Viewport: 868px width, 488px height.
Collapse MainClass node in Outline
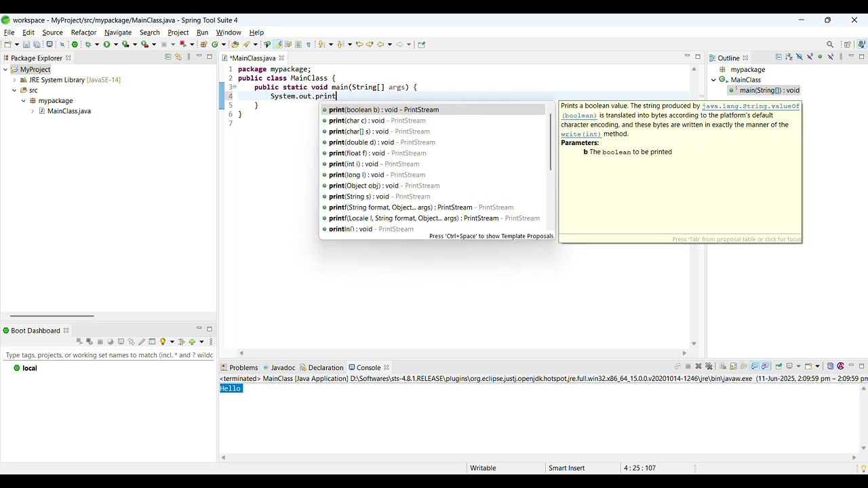[713, 80]
